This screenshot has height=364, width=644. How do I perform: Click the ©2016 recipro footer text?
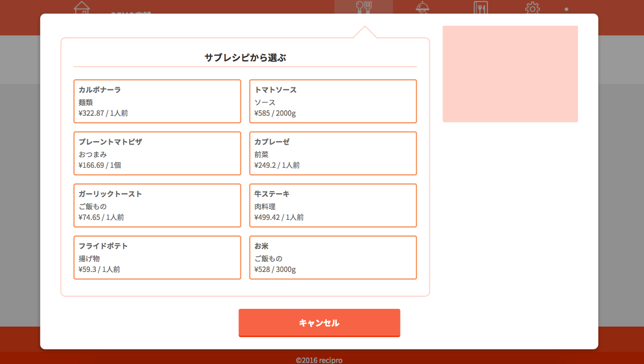[319, 360]
